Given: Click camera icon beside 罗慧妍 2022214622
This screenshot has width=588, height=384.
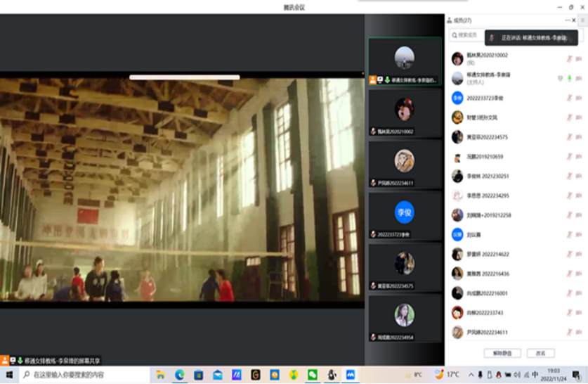Looking at the screenshot, I should pos(579,254).
